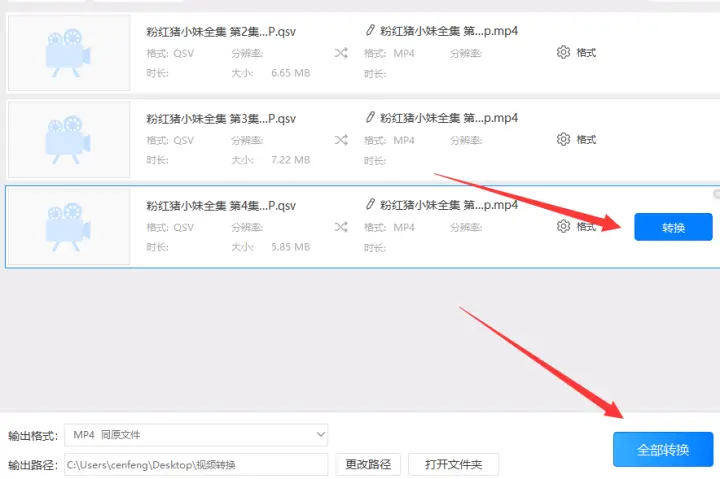Click the dropdown chevron of 输出格式
The width and height of the screenshot is (720, 479).
point(321,434)
